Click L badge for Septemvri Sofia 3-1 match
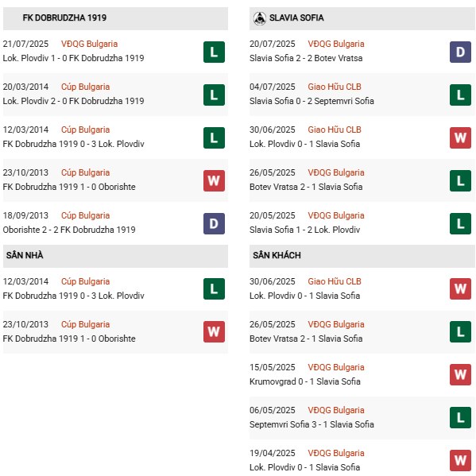The width and height of the screenshot is (476, 476). click(x=460, y=417)
